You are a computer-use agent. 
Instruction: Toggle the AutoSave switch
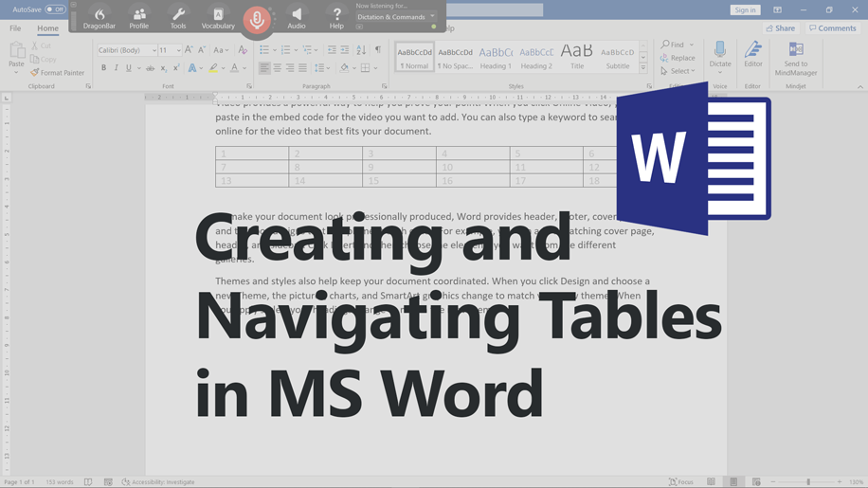(x=55, y=9)
